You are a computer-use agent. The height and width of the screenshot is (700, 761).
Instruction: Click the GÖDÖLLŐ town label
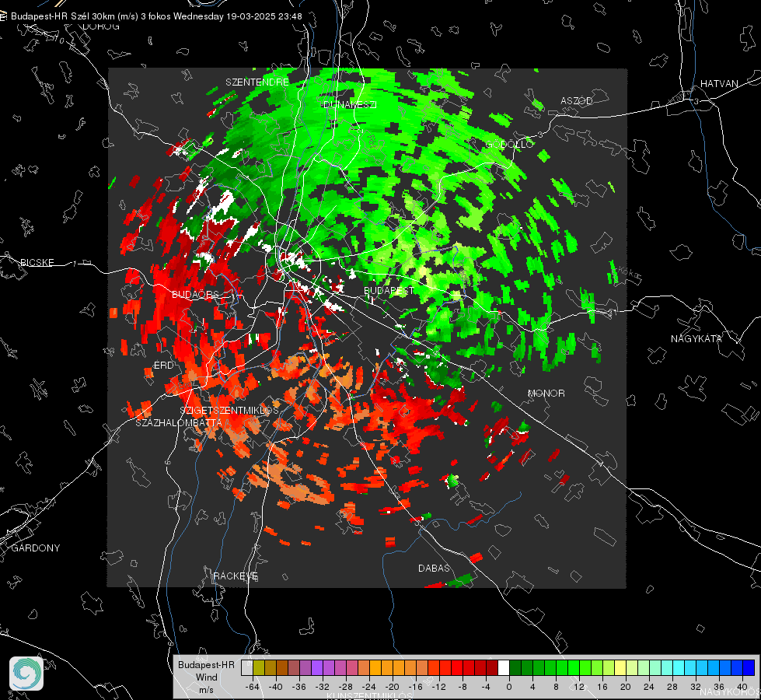(x=510, y=144)
